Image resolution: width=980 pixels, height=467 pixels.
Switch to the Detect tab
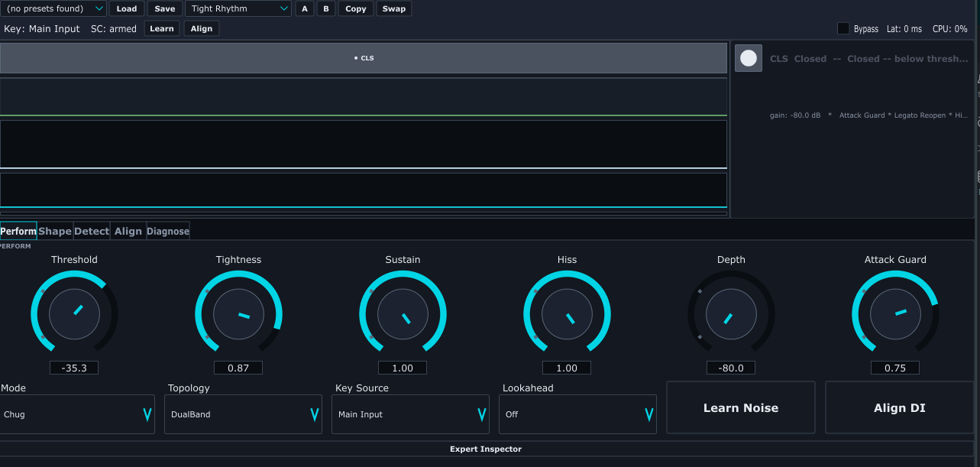(x=92, y=231)
